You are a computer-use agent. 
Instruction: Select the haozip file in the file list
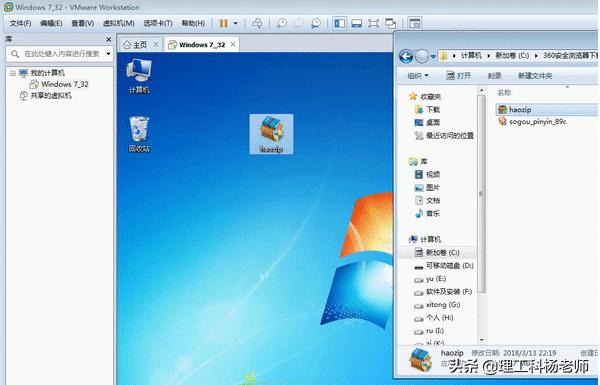(547, 110)
